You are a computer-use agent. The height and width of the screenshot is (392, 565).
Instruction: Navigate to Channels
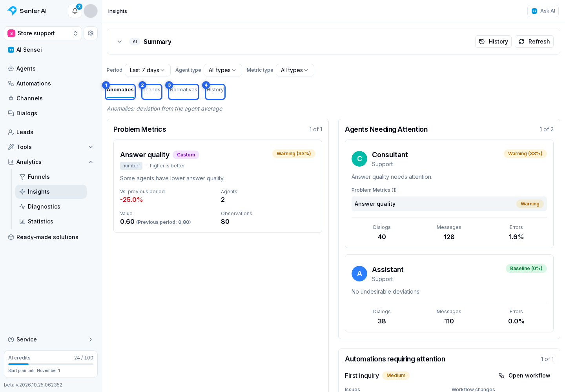(x=51, y=98)
